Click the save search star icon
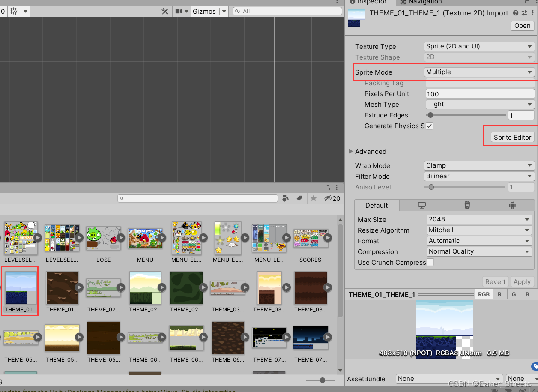 point(314,198)
